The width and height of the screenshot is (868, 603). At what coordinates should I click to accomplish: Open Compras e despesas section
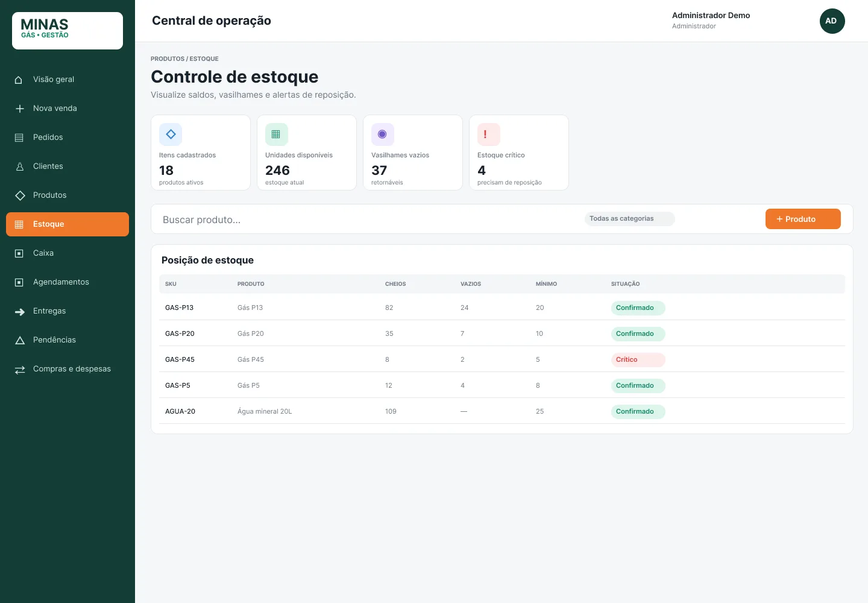(68, 369)
